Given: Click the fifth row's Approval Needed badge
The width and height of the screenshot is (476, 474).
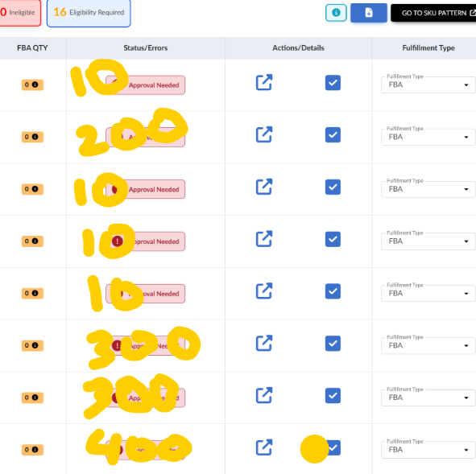Looking at the screenshot, I should tap(145, 294).
